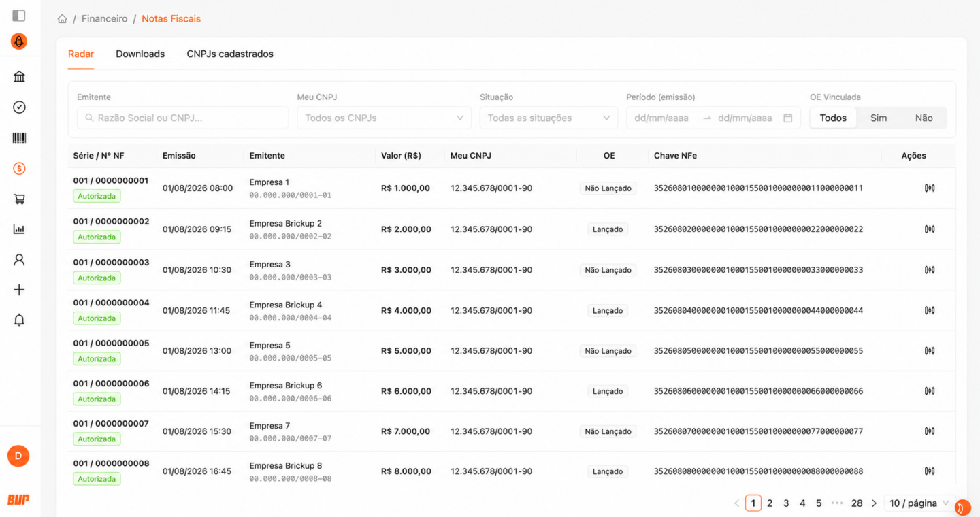Image resolution: width=980 pixels, height=517 pixels.
Task: Click the Não Lançado tag for Empresa 1
Action: [x=608, y=188]
